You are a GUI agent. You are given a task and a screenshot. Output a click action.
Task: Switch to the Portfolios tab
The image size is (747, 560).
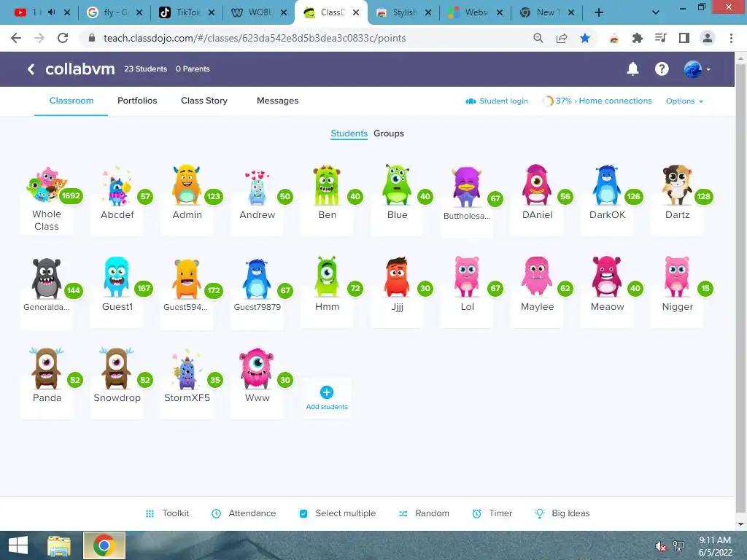click(x=137, y=101)
